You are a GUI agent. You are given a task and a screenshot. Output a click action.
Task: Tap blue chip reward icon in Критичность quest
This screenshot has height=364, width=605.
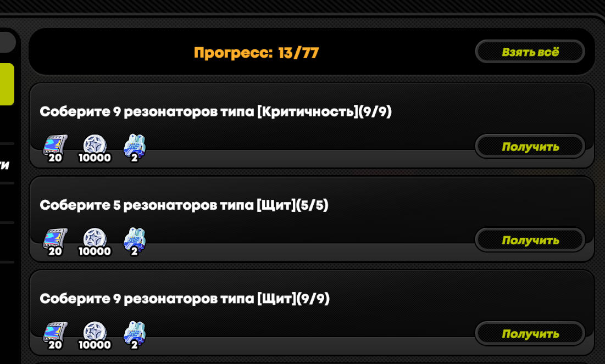pyautogui.click(x=134, y=148)
